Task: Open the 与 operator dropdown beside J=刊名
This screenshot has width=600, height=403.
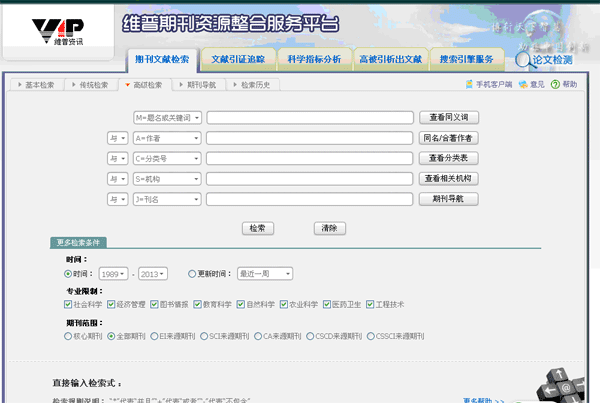Action: [117, 199]
